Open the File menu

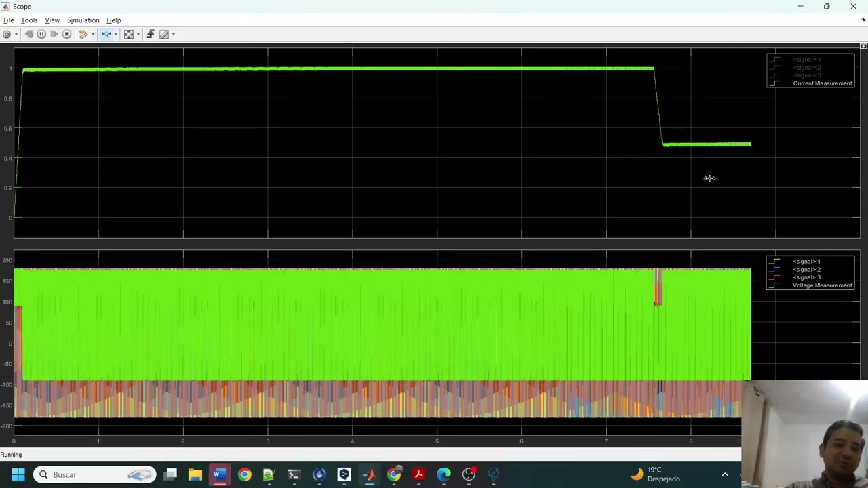9,20
